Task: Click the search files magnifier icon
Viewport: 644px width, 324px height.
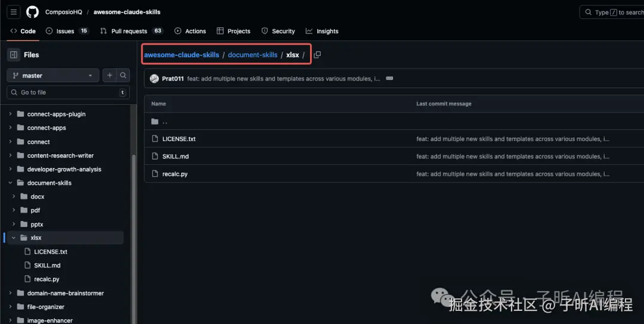Action: (x=123, y=76)
